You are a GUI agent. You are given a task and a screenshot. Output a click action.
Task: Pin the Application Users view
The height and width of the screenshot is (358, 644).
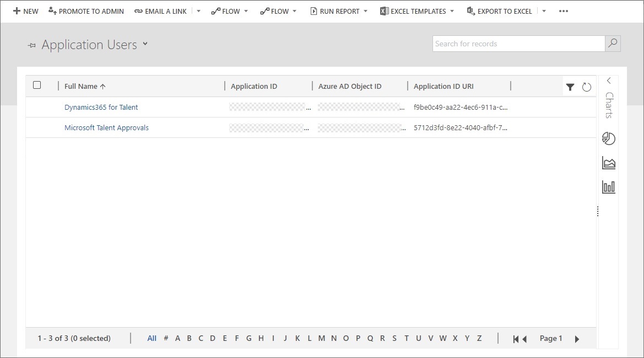[x=31, y=45]
